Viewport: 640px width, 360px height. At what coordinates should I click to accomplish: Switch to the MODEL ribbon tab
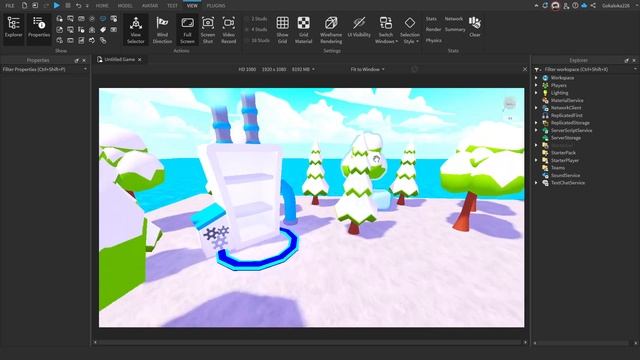125,6
